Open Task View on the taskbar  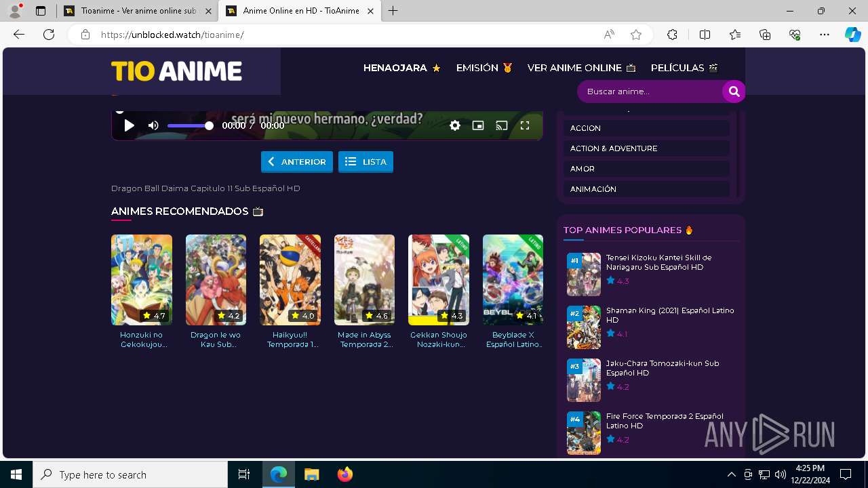point(244,474)
